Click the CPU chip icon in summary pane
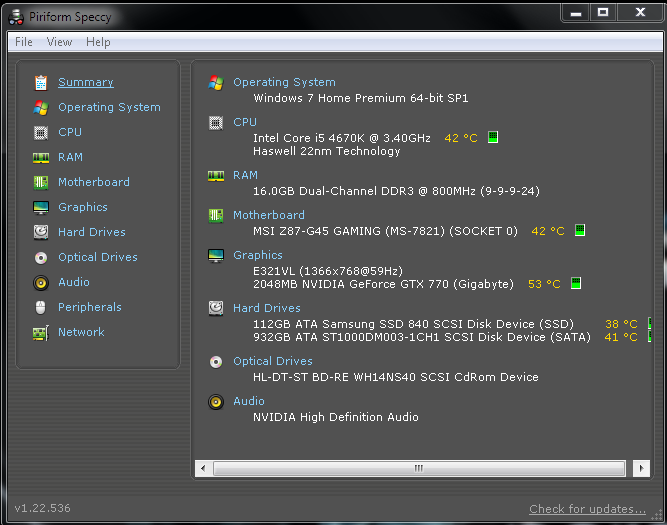Image resolution: width=667 pixels, height=525 pixels. [x=216, y=123]
